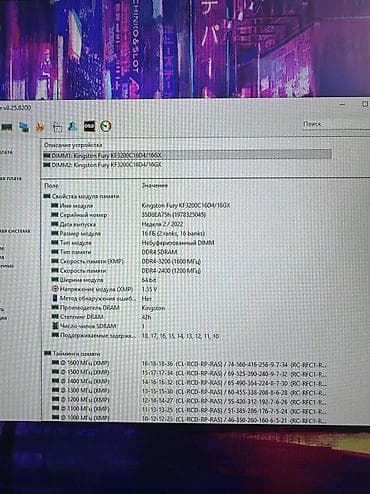Select the DIMM1: Kingston Fury device row

pyautogui.click(x=187, y=155)
